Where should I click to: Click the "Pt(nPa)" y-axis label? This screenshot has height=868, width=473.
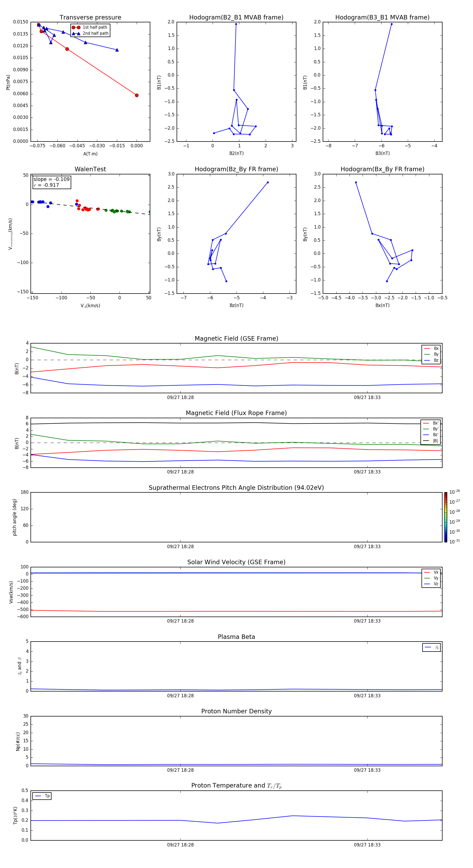8,82
